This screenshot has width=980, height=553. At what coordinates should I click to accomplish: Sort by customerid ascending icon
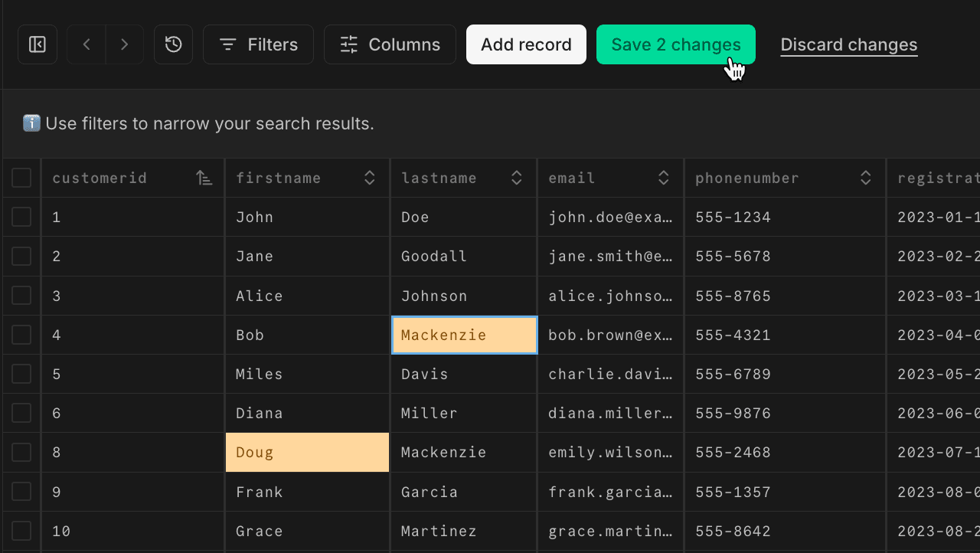point(204,178)
